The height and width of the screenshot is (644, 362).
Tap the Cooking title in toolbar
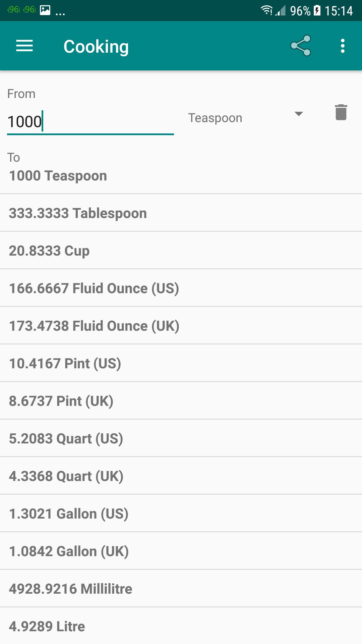point(96,46)
